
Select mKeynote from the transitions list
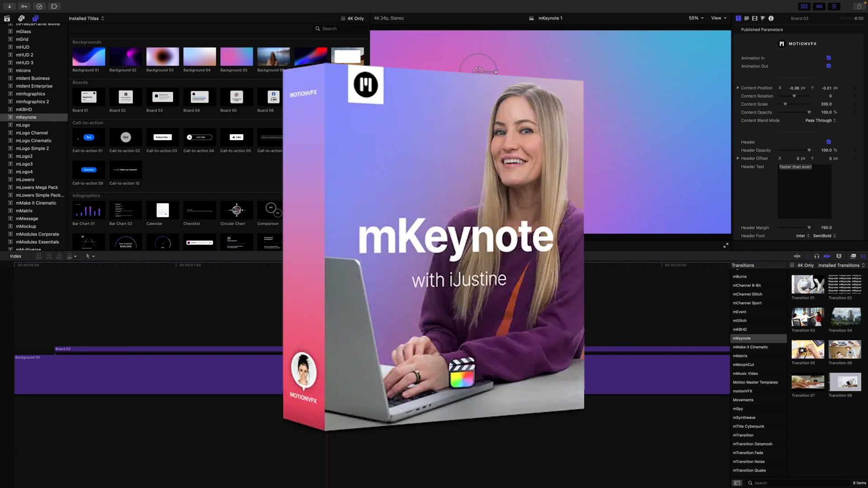coord(741,338)
